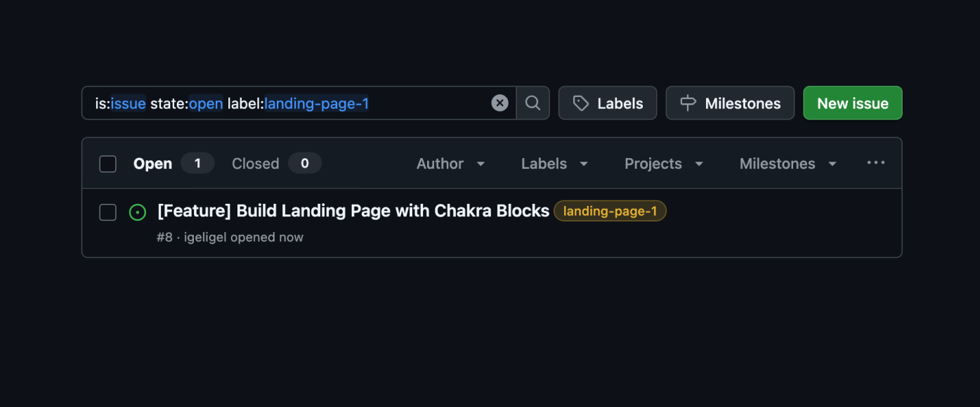This screenshot has height=407, width=980.
Task: Select the checkbox in the list header row
Action: point(107,163)
